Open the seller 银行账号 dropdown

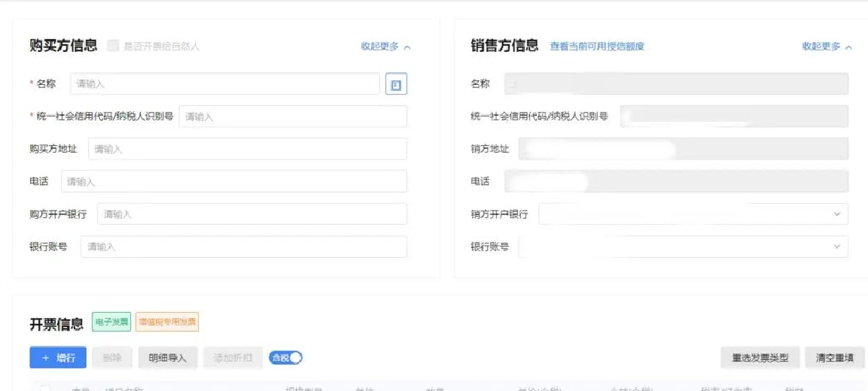[682, 247]
